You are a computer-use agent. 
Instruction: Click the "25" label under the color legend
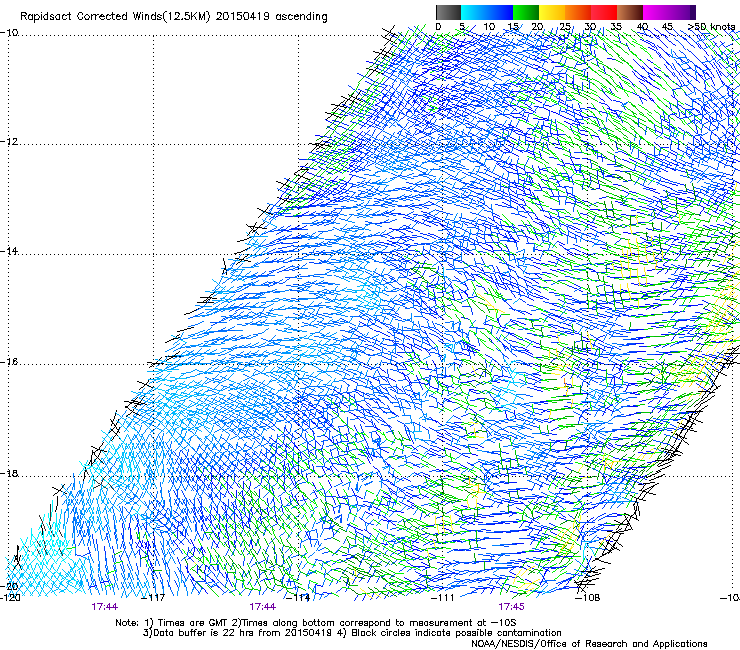tap(564, 27)
